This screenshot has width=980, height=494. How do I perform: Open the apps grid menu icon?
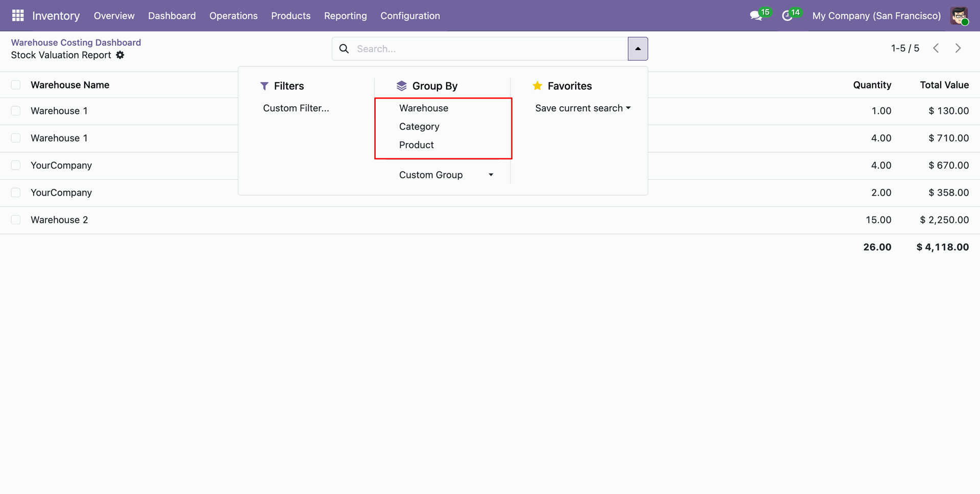(18, 16)
